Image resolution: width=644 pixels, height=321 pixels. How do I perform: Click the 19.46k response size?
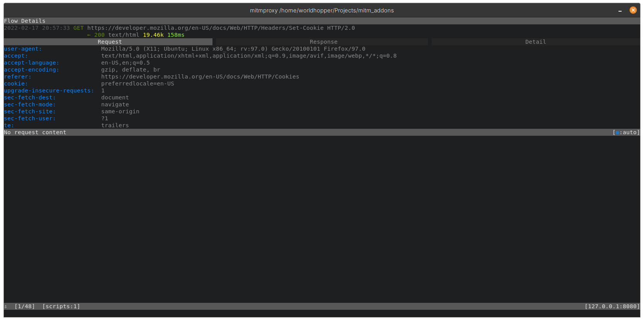[x=153, y=35]
